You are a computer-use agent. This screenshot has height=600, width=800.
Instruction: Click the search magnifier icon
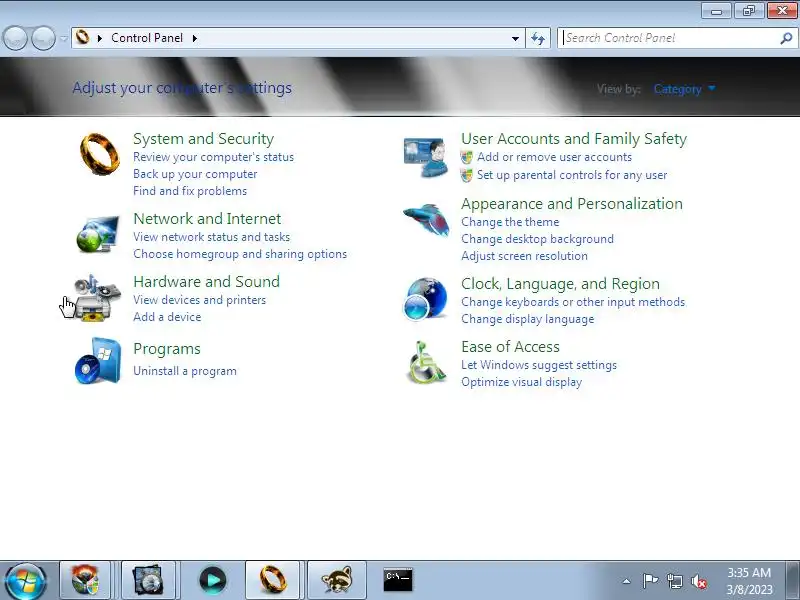click(786, 38)
